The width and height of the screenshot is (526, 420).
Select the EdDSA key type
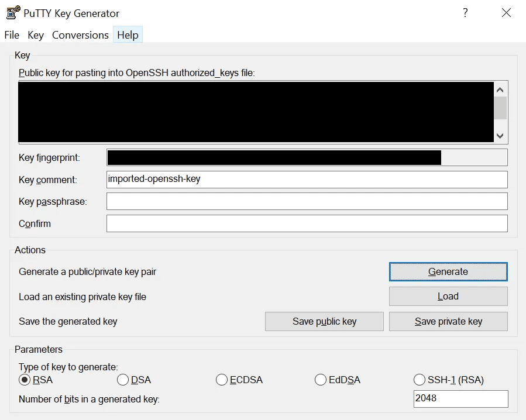click(x=338, y=380)
